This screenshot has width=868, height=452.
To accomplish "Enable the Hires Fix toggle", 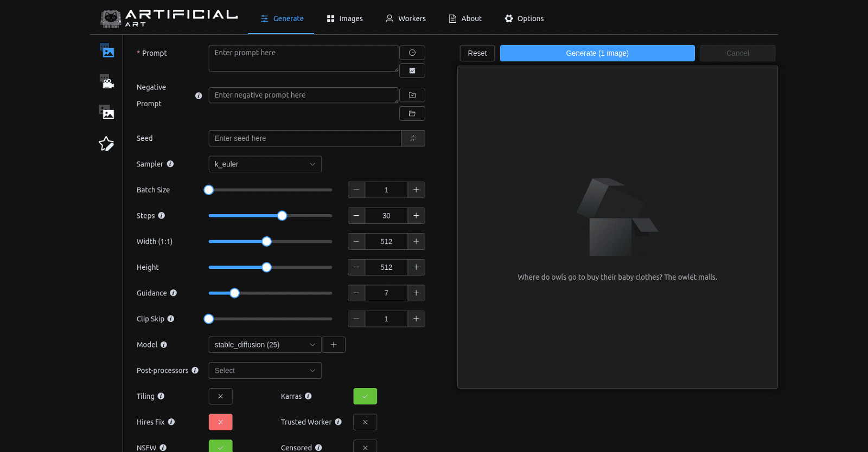I will point(220,422).
